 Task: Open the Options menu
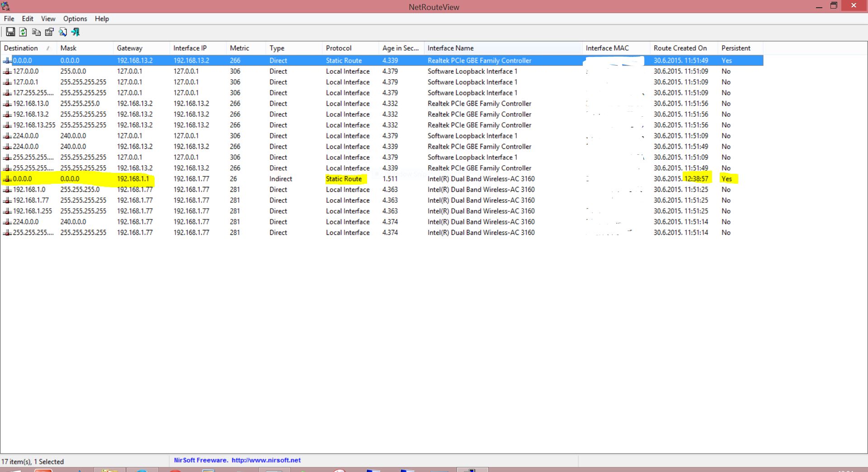75,19
